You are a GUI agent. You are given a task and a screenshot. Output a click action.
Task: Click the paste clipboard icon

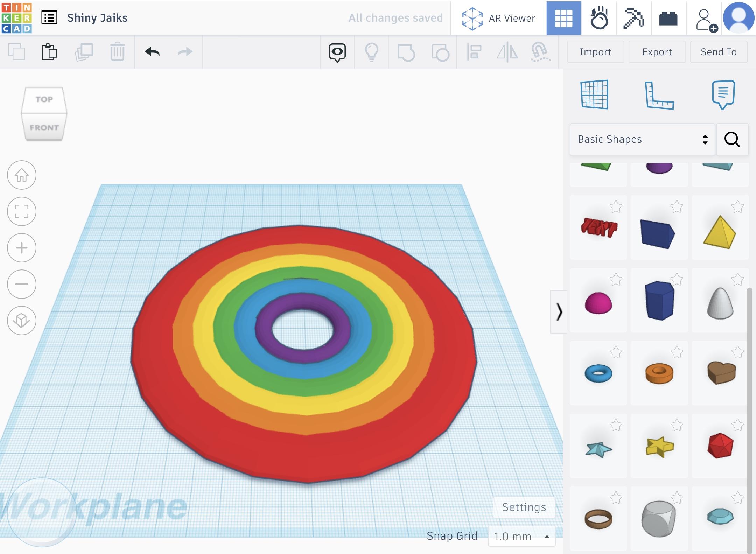pos(49,52)
